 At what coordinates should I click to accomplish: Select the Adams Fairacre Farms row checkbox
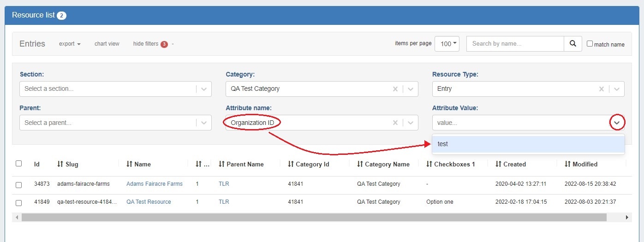pos(19,185)
